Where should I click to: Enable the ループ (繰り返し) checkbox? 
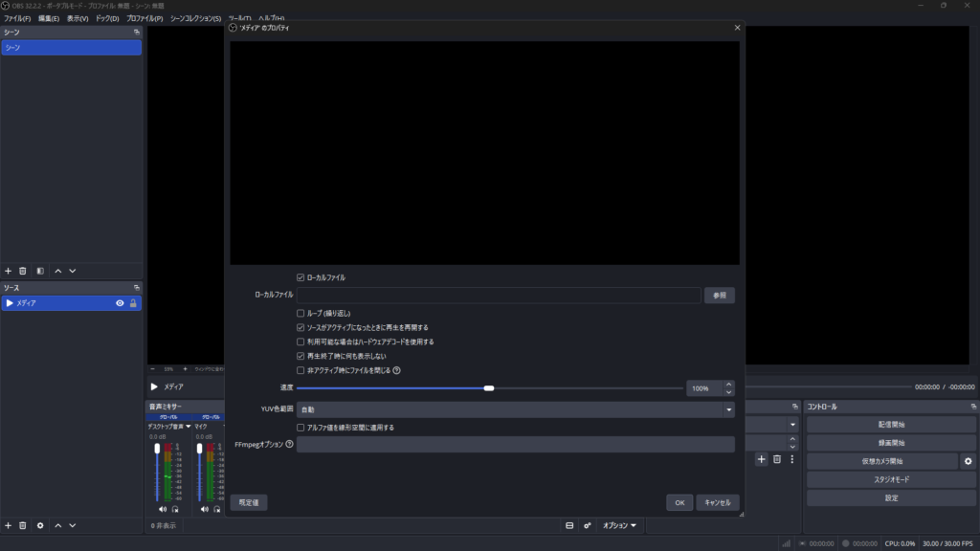click(x=301, y=313)
